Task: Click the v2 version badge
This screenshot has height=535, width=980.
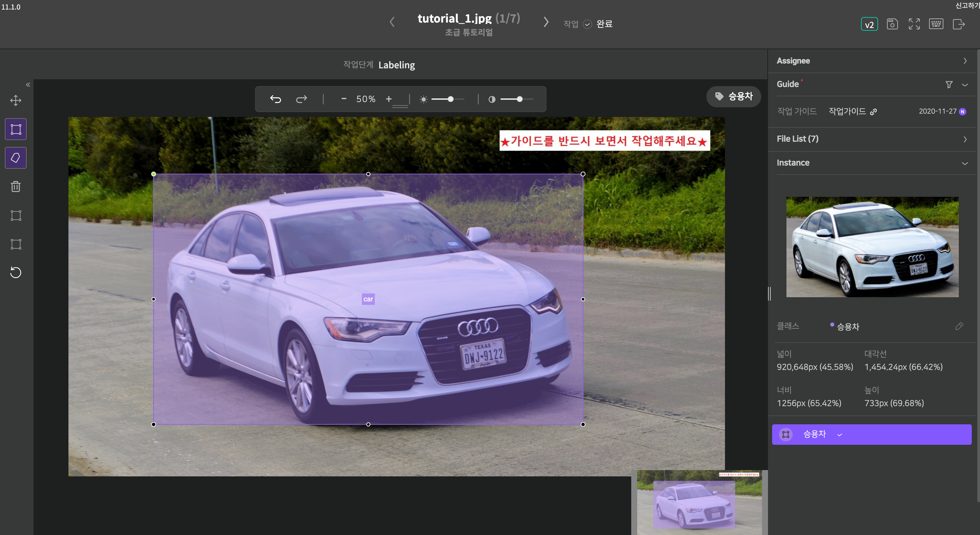Action: click(x=869, y=24)
